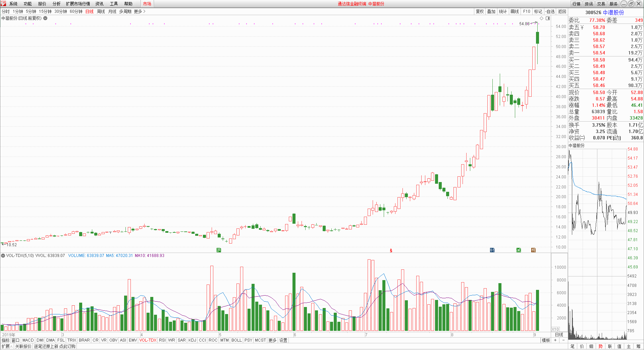Select the 60分钟 period

coord(76,11)
